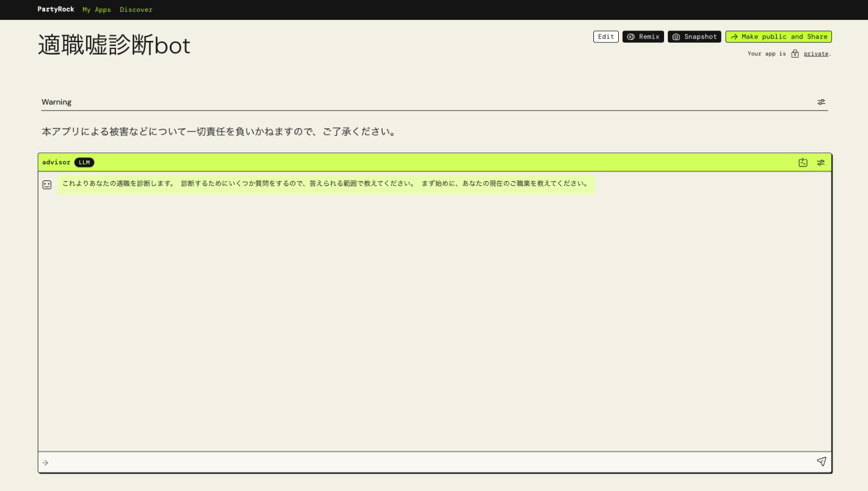Click Make public and Share
Image resolution: width=868 pixels, height=491 pixels.
(779, 37)
